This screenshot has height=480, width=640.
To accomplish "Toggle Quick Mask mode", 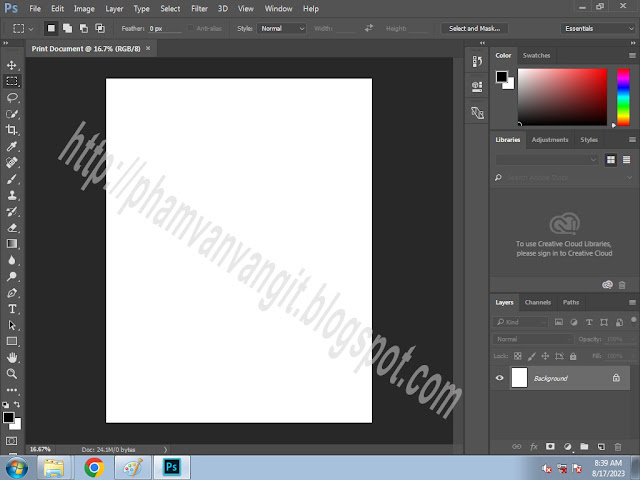I will (x=11, y=441).
